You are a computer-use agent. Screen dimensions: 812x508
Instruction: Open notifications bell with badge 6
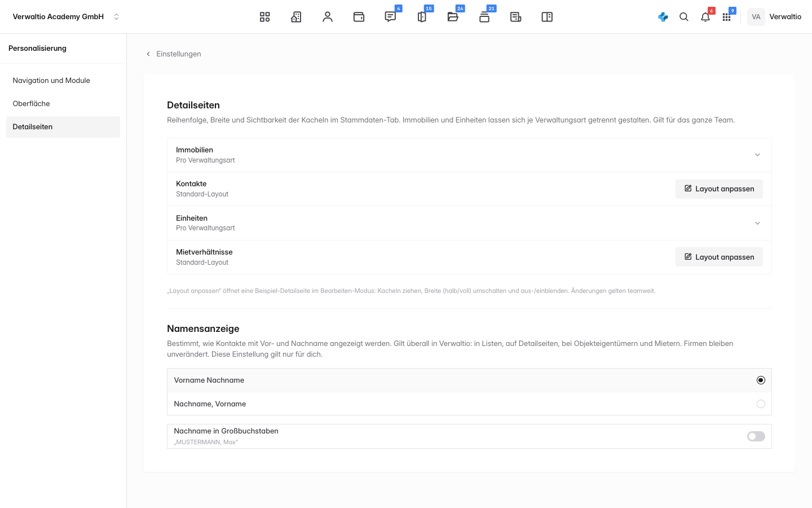tap(705, 17)
